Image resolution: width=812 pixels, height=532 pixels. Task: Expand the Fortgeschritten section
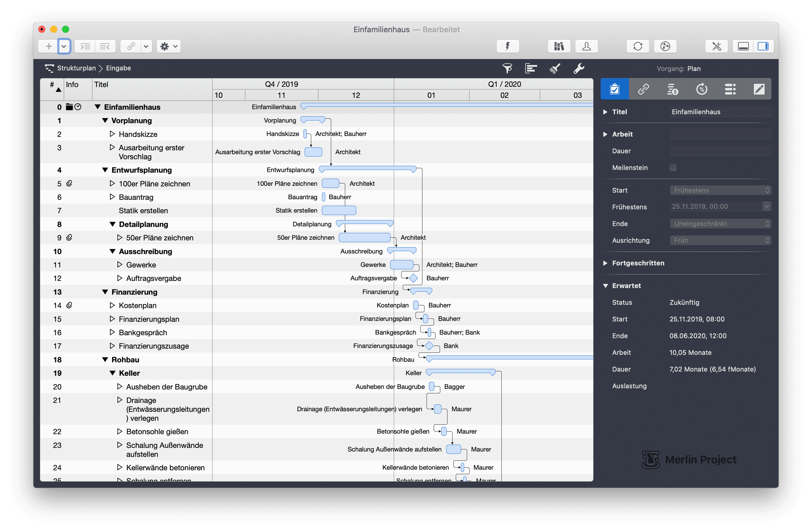pyautogui.click(x=605, y=263)
